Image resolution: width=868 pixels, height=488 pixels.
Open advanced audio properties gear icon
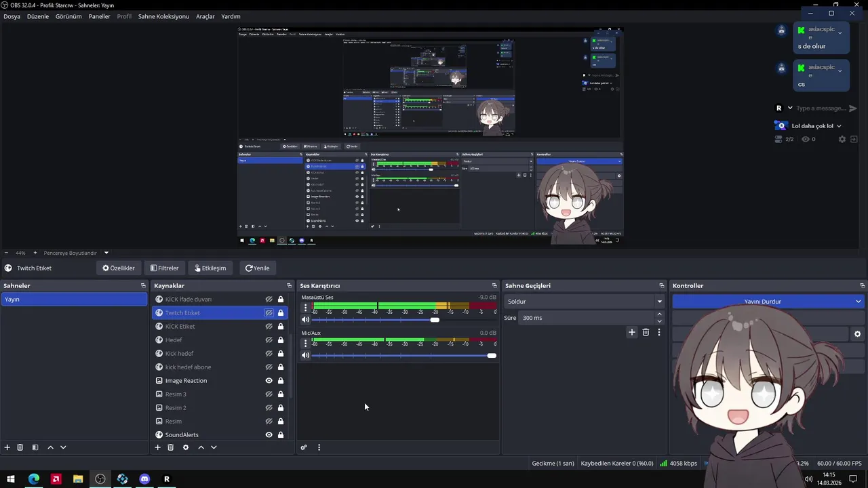(x=304, y=447)
